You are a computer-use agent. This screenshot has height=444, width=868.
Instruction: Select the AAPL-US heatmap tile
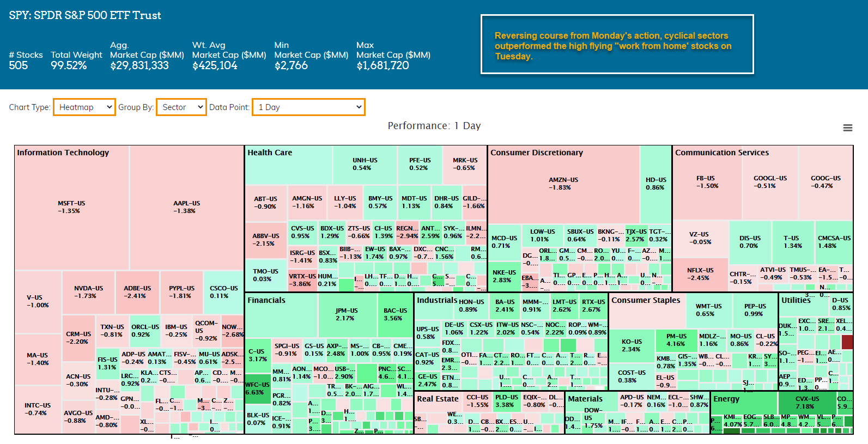tap(187, 208)
